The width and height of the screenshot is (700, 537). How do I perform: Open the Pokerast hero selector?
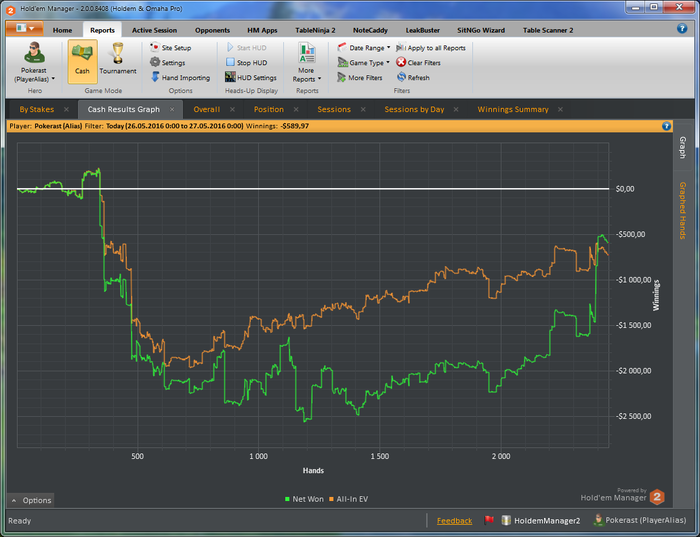[x=34, y=62]
